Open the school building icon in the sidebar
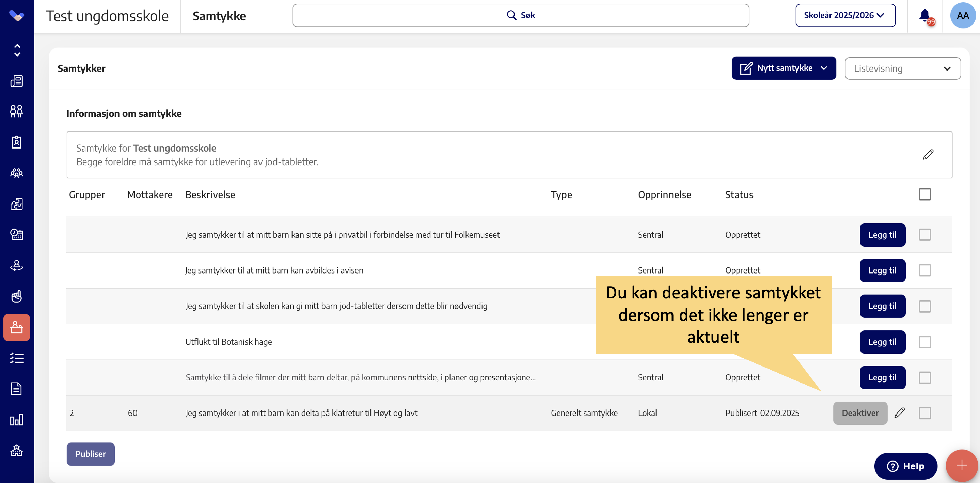The height and width of the screenshot is (483, 980). [17, 451]
